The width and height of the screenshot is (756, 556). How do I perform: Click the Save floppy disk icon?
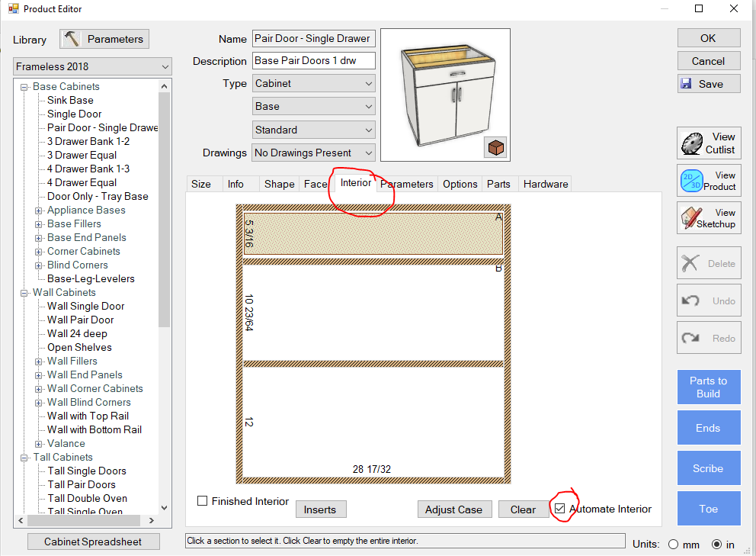pos(686,84)
